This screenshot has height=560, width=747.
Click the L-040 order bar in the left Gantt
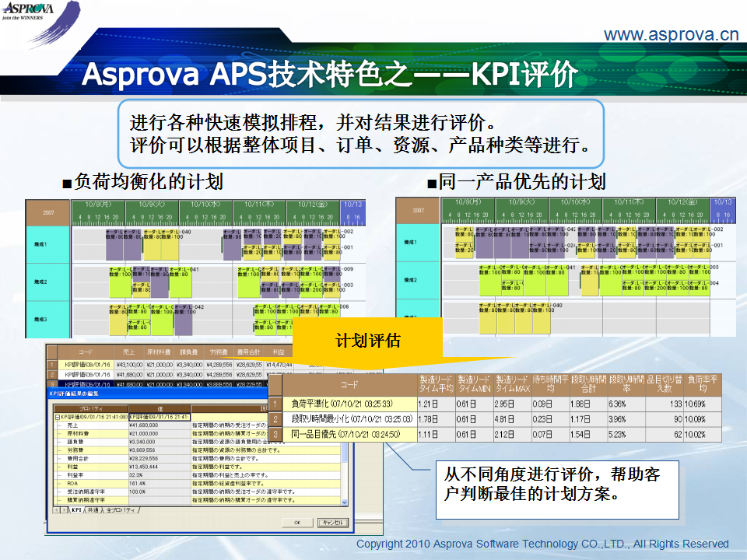coord(170,247)
